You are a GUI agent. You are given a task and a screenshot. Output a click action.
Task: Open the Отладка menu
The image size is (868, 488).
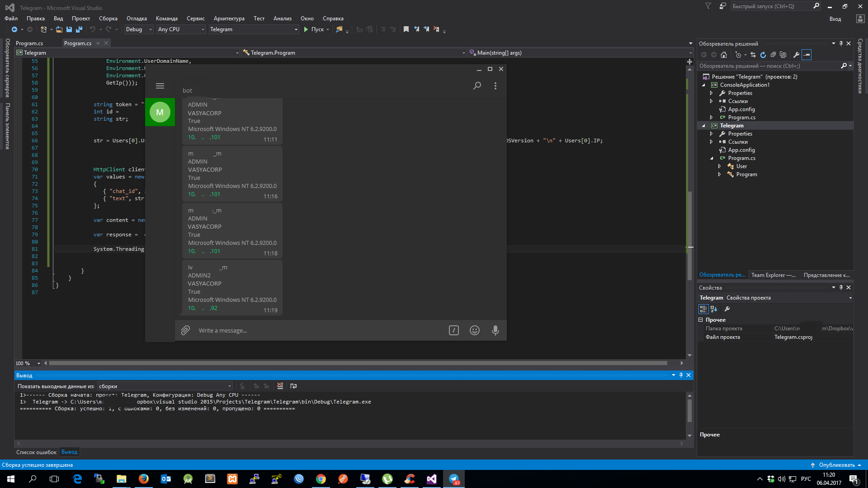coord(137,19)
